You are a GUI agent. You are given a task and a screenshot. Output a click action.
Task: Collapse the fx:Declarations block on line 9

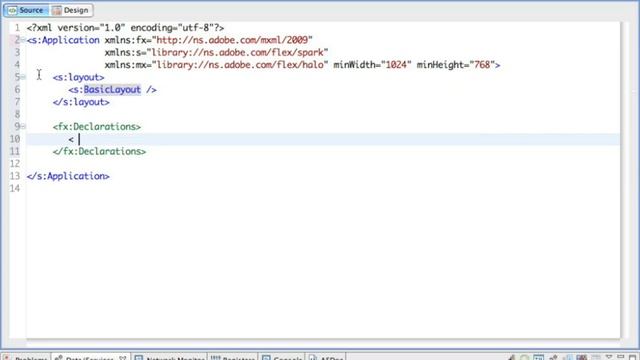coord(23,127)
